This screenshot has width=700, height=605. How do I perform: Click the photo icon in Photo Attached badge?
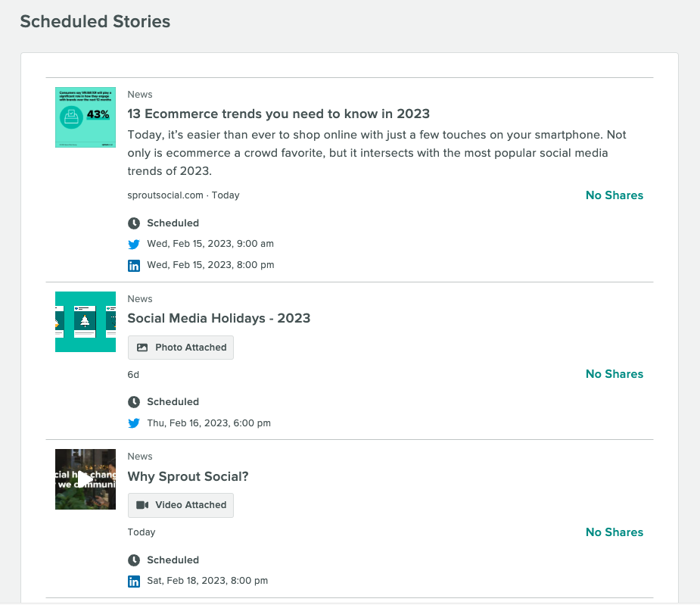142,348
